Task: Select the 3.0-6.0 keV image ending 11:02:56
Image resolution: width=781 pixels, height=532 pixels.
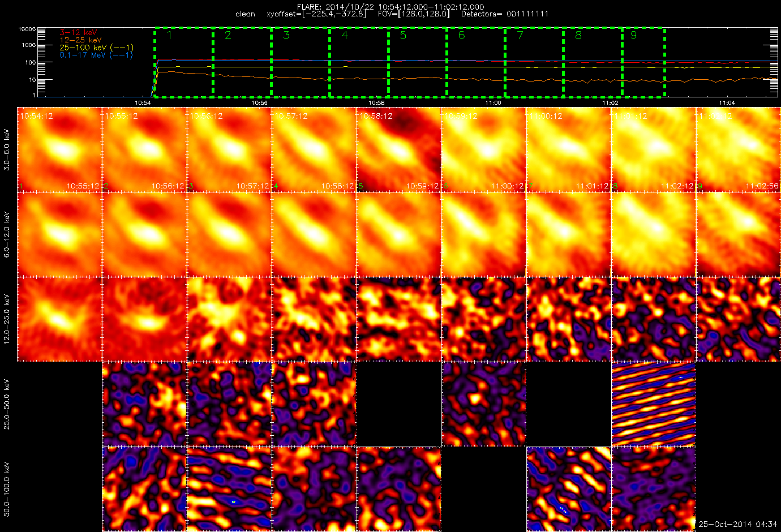Action: click(x=739, y=149)
